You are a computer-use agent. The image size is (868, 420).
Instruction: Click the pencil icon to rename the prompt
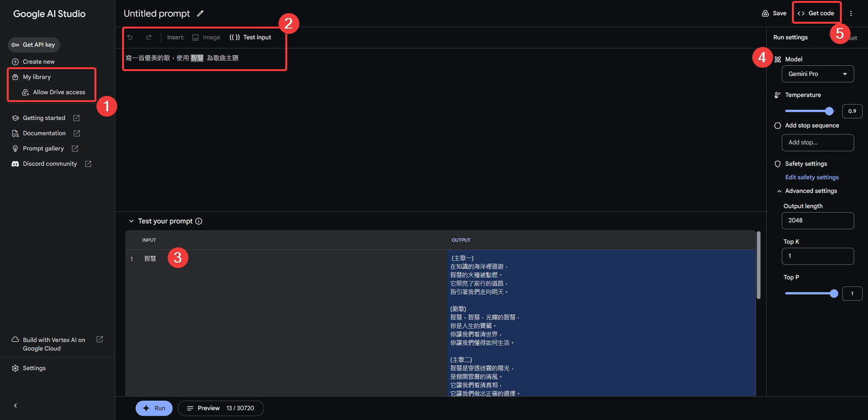200,14
